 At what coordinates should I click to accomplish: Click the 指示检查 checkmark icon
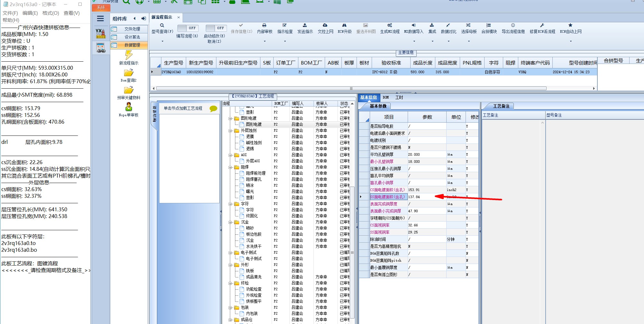(285, 25)
